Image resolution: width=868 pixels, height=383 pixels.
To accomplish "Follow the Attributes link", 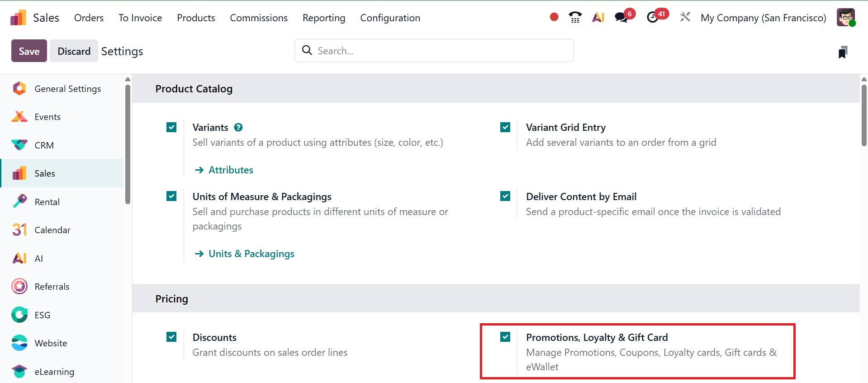I will [x=231, y=170].
